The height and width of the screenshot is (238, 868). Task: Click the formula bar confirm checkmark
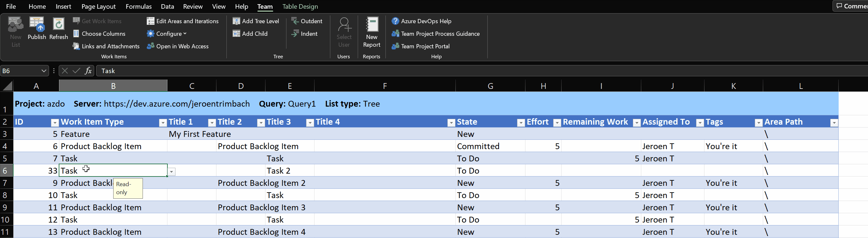click(x=76, y=71)
